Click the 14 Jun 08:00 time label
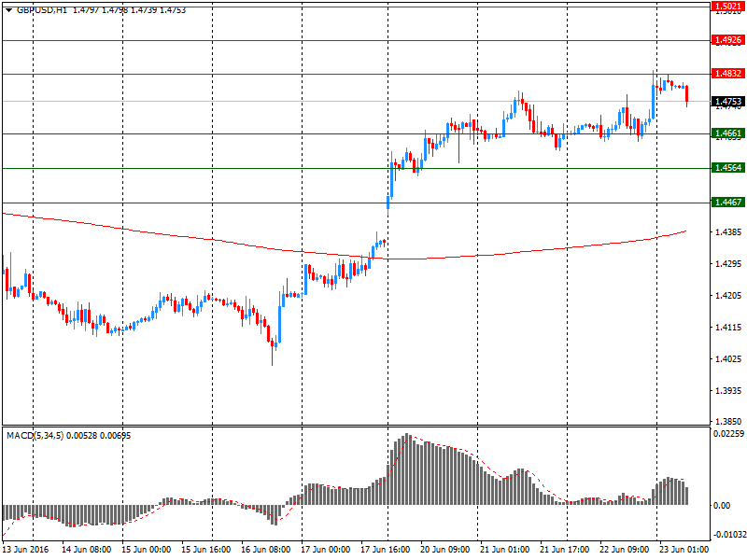The width and height of the screenshot is (747, 560). [86, 550]
